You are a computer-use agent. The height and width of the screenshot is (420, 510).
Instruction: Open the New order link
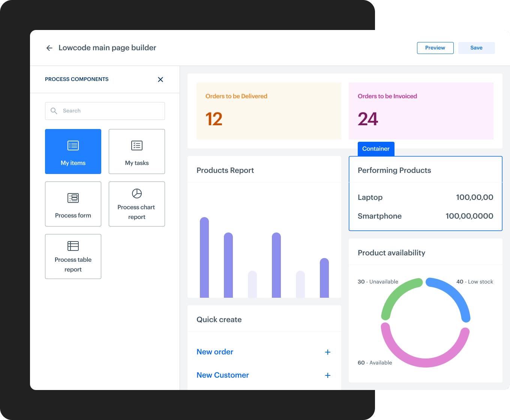[215, 352]
